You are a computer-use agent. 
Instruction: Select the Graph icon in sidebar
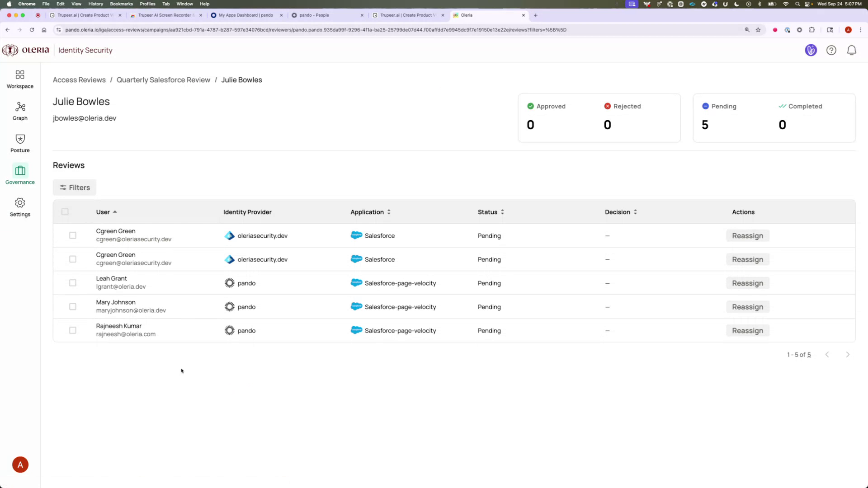tap(19, 111)
